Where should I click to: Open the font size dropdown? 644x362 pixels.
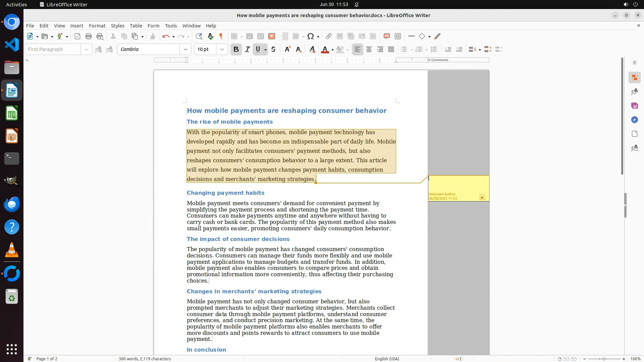222,50
